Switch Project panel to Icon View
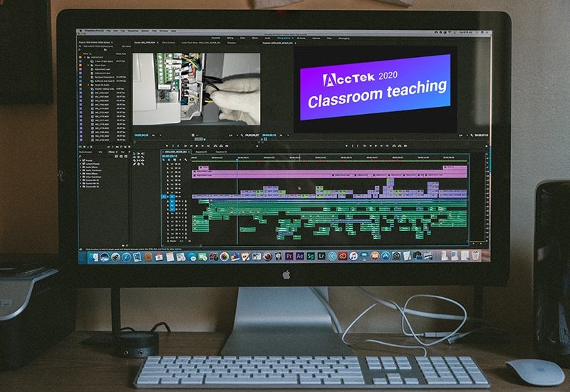570x392 pixels. (x=84, y=147)
